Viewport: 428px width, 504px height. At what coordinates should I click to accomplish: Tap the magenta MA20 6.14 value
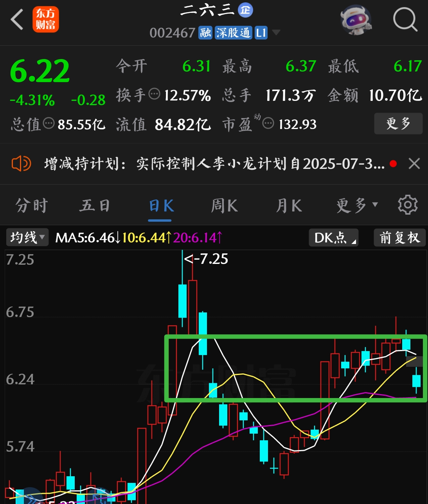pos(198,237)
